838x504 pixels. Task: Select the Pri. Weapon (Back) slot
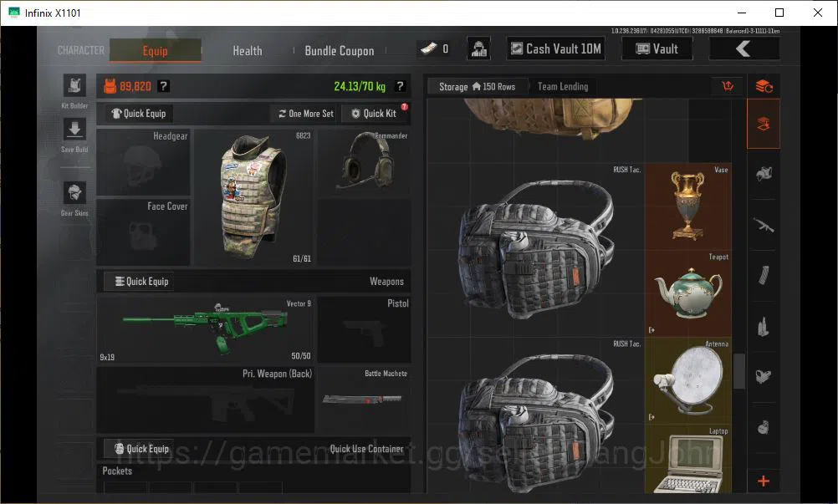(x=205, y=399)
